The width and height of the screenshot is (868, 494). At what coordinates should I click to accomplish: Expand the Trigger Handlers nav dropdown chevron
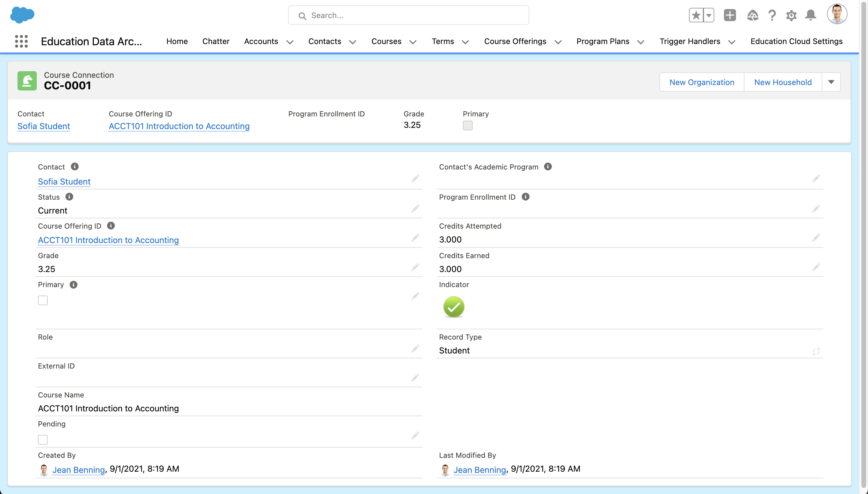coord(732,42)
